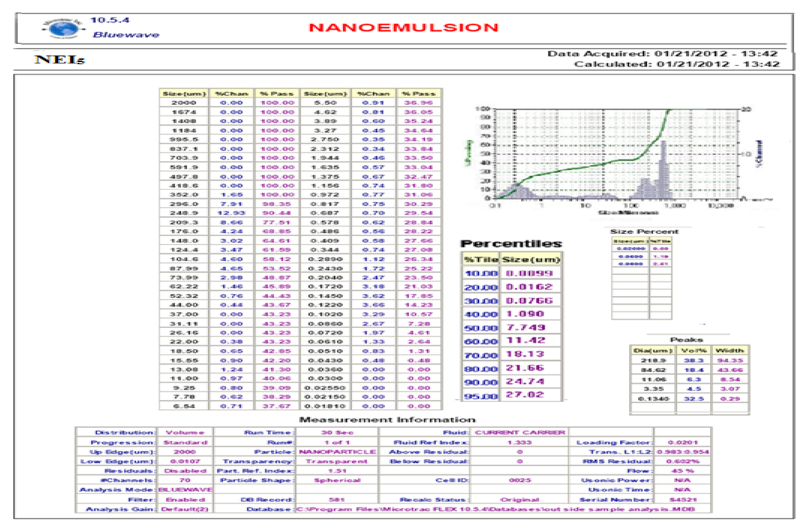Click the 95.00 percentile size value 27.02
The height and width of the screenshot is (532, 807).
tap(525, 395)
